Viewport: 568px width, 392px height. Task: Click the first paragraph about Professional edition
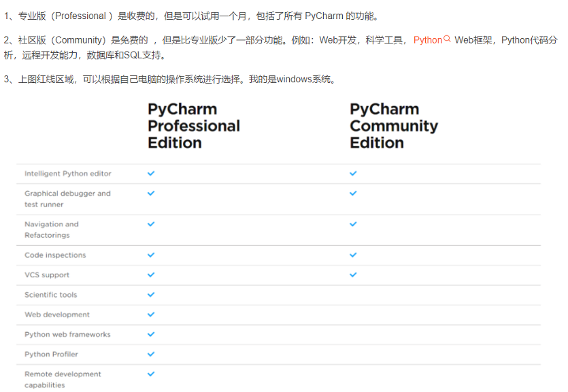191,16
